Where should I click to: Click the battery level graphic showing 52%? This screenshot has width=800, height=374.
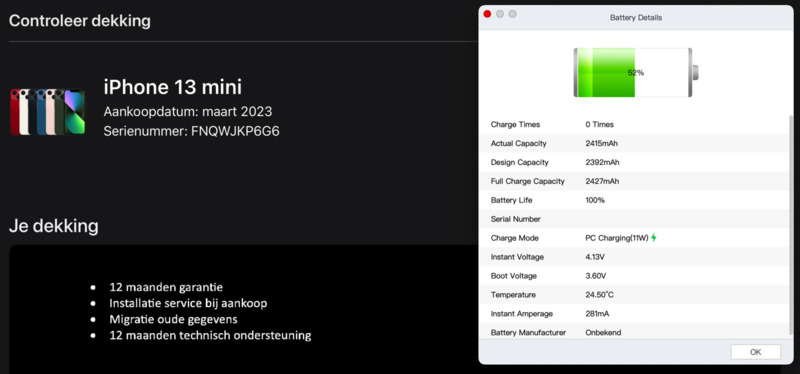coord(636,72)
